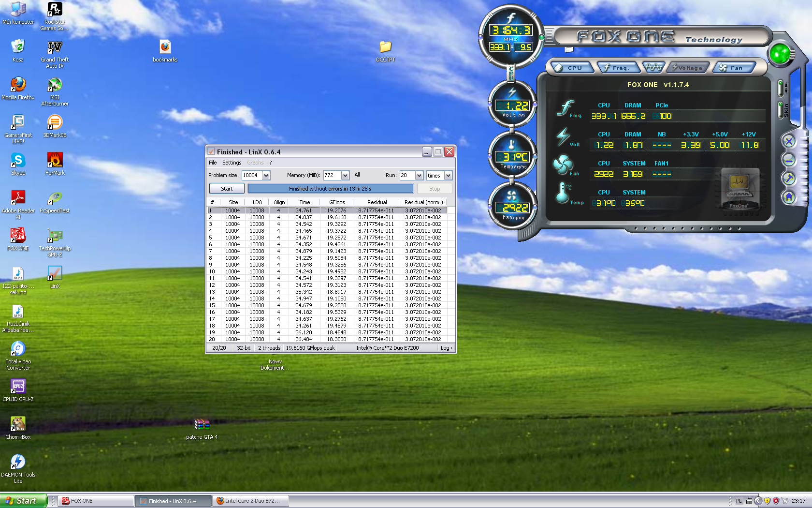Click the 23:17 clock in the system tray

click(x=798, y=501)
